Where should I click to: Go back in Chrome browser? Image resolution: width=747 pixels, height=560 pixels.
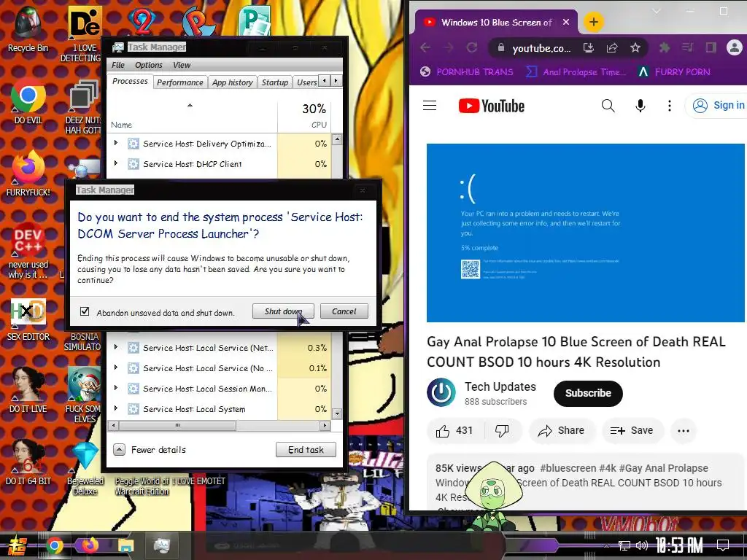(x=425, y=47)
